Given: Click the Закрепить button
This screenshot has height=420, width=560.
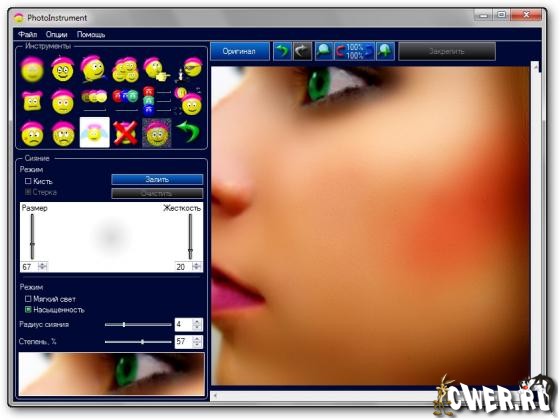Looking at the screenshot, I should pos(447,51).
